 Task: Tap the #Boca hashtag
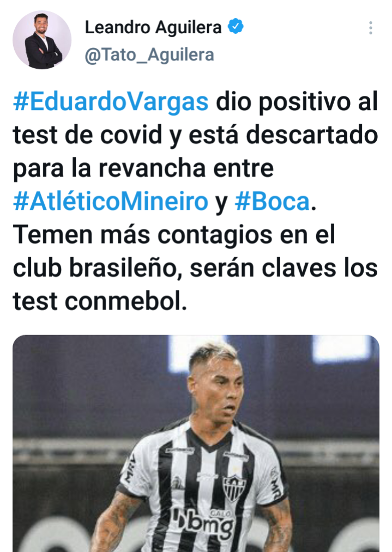coord(272,202)
